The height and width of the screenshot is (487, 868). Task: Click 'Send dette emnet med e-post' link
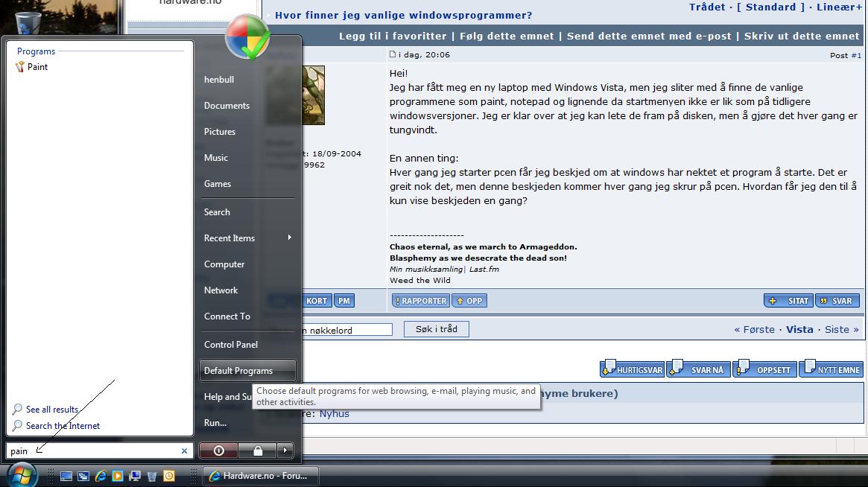pos(649,36)
